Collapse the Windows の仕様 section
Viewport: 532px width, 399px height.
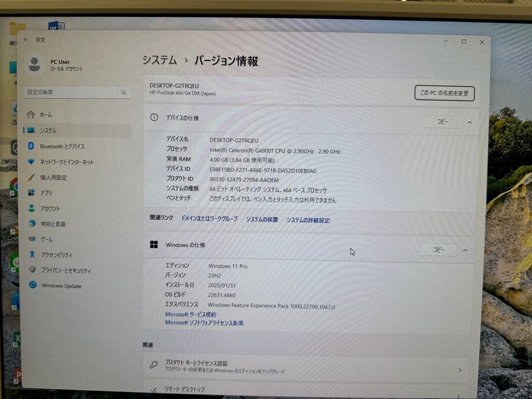click(x=465, y=250)
